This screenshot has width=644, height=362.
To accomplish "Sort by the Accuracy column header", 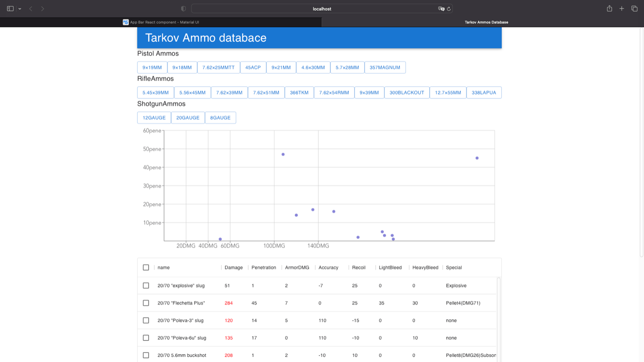I will (x=328, y=267).
